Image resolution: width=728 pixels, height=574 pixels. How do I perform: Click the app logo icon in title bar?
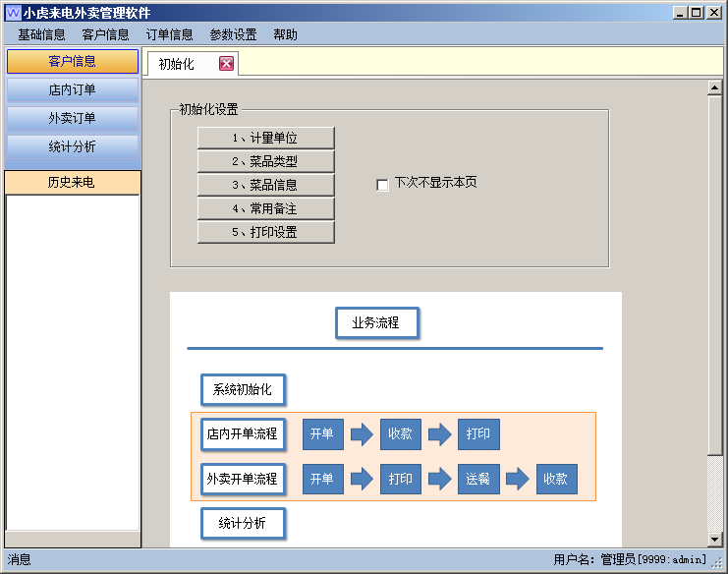(13, 13)
